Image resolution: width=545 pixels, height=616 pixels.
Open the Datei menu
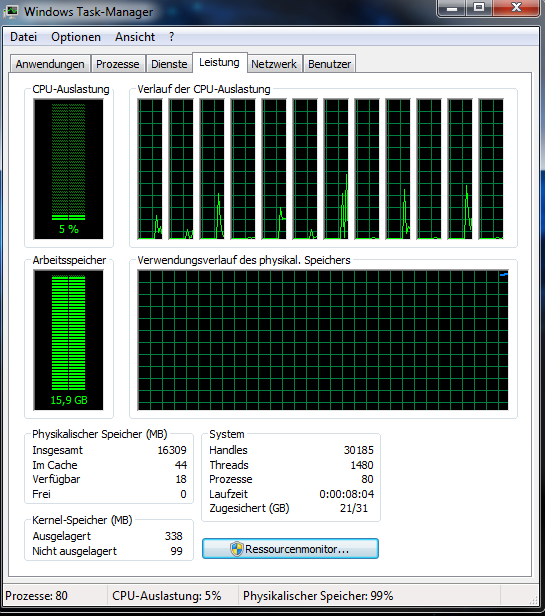[x=24, y=37]
